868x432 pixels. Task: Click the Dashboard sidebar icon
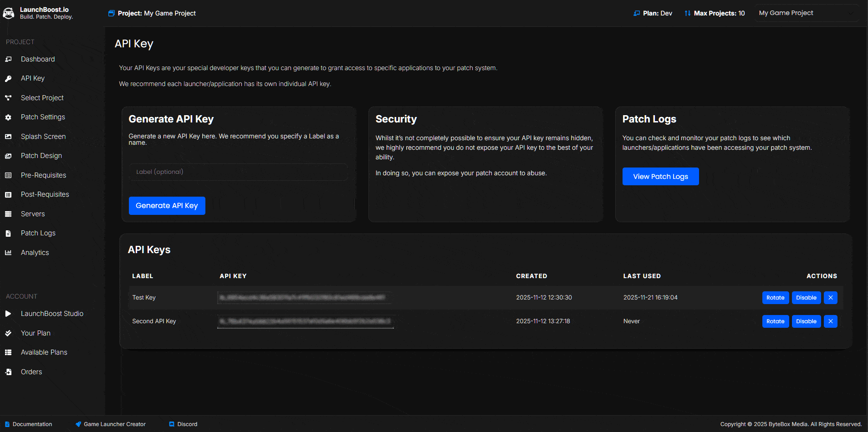click(8, 59)
